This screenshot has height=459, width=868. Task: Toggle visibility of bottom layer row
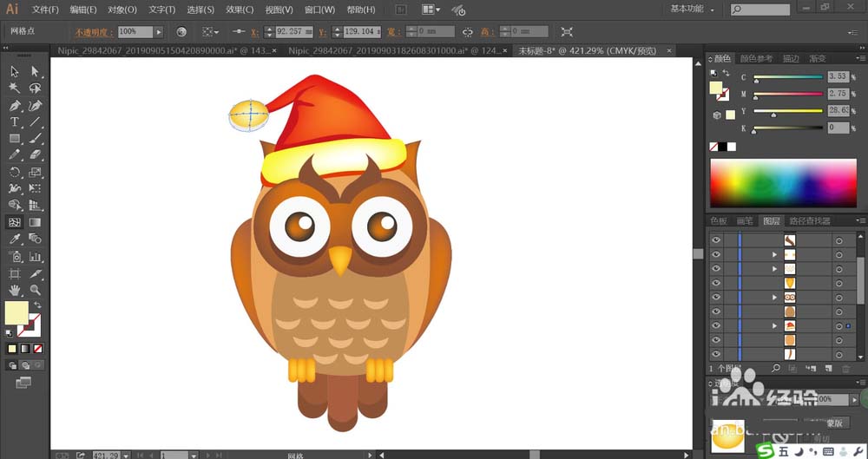tap(716, 354)
